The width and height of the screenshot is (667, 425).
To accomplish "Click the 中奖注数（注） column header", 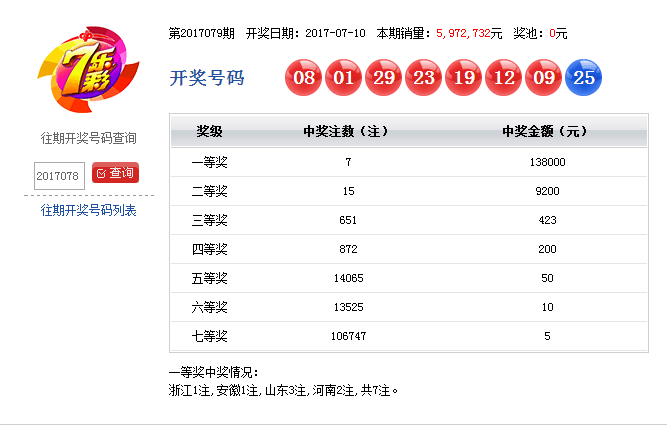I will click(x=346, y=132).
